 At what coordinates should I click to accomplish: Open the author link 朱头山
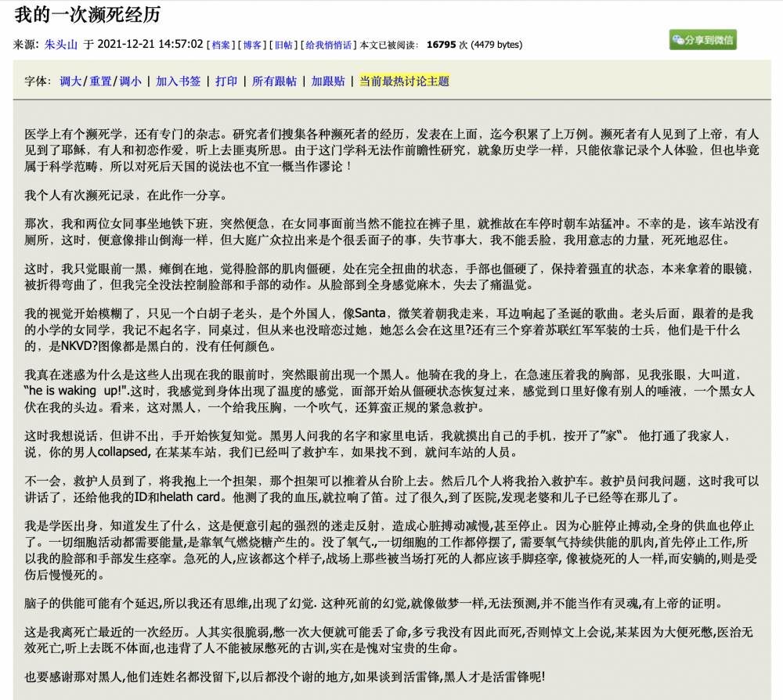(x=61, y=45)
